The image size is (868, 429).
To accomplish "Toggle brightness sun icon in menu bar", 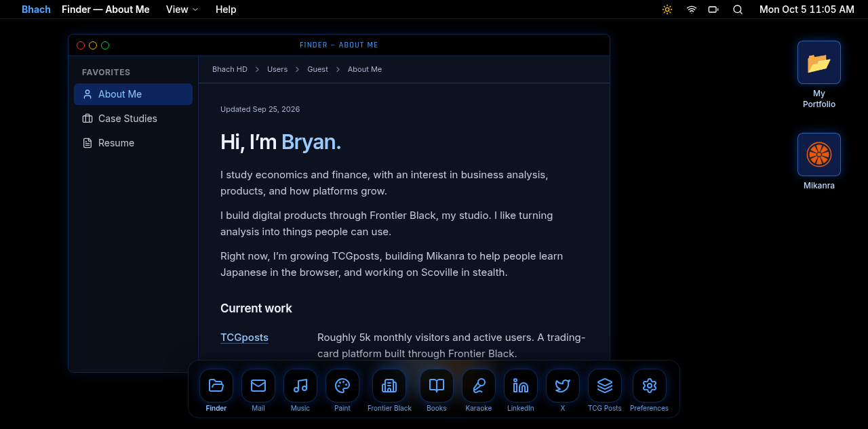I will pyautogui.click(x=667, y=9).
